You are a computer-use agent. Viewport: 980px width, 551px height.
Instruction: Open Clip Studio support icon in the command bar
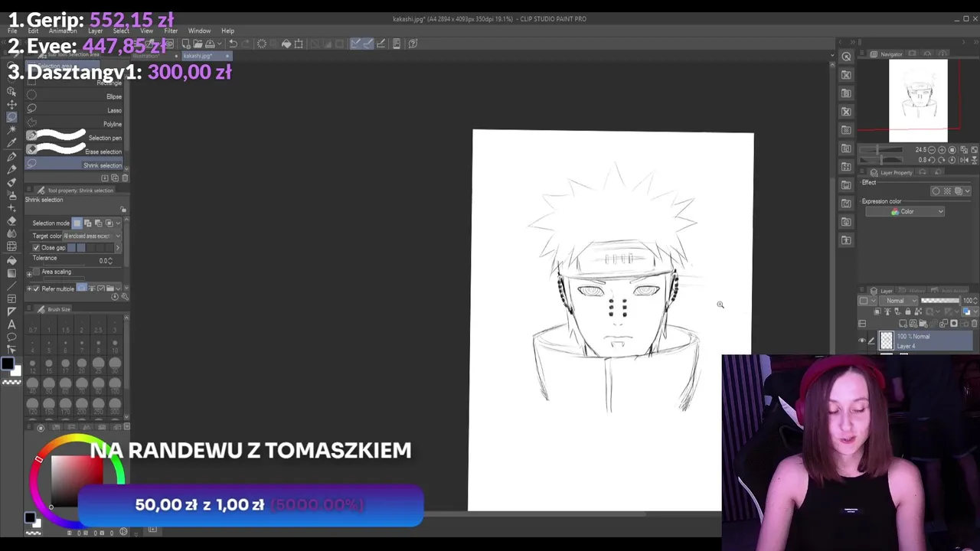(x=413, y=44)
